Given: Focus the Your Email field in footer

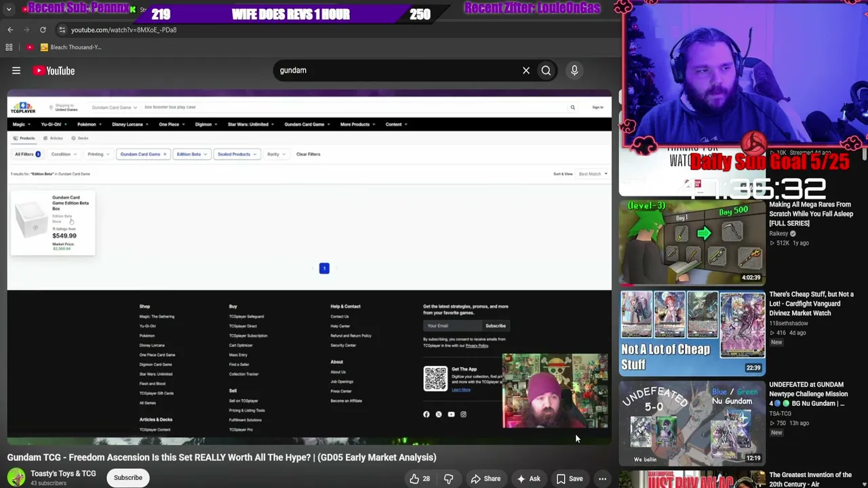Looking at the screenshot, I should [x=453, y=326].
